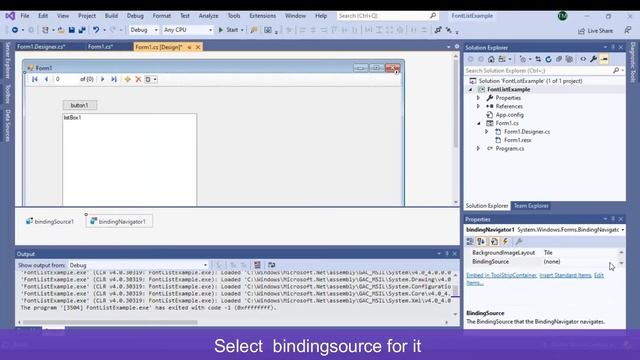
Task: Click the Embed in ToolStripContainer link
Action: point(502,275)
